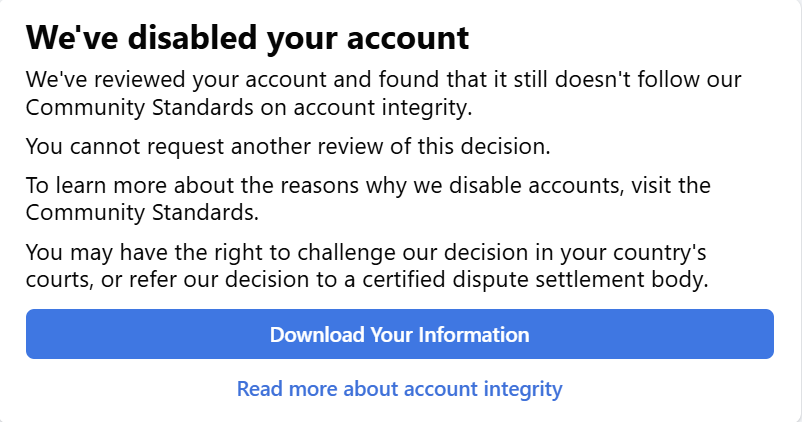The width and height of the screenshot is (802, 422).
Task: Click the "We've disabled your account" heading
Action: pyautogui.click(x=247, y=38)
